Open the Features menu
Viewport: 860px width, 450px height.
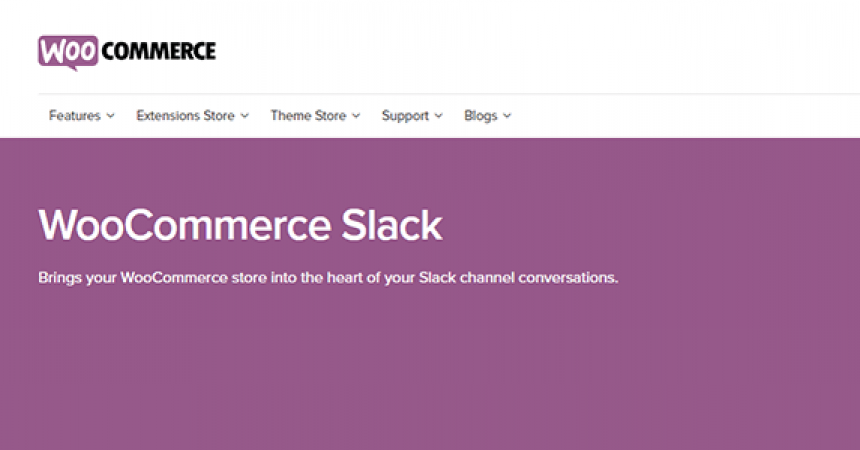click(75, 116)
